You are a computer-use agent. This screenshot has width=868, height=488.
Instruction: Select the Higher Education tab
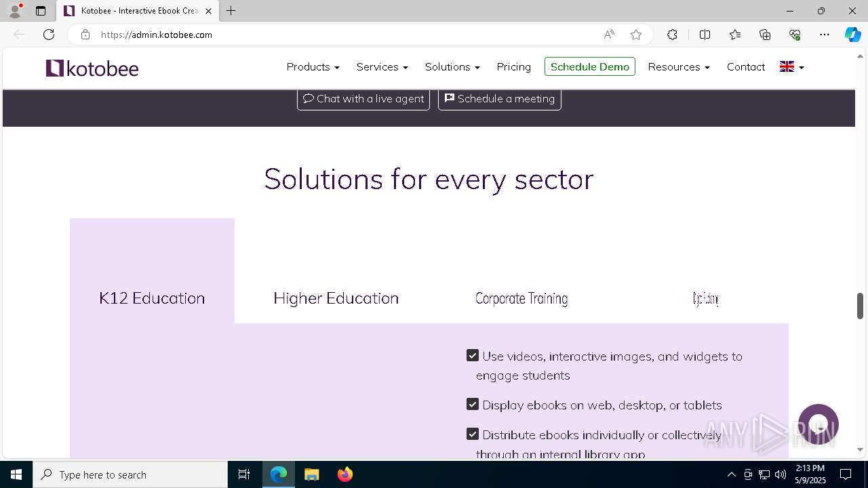(x=336, y=298)
